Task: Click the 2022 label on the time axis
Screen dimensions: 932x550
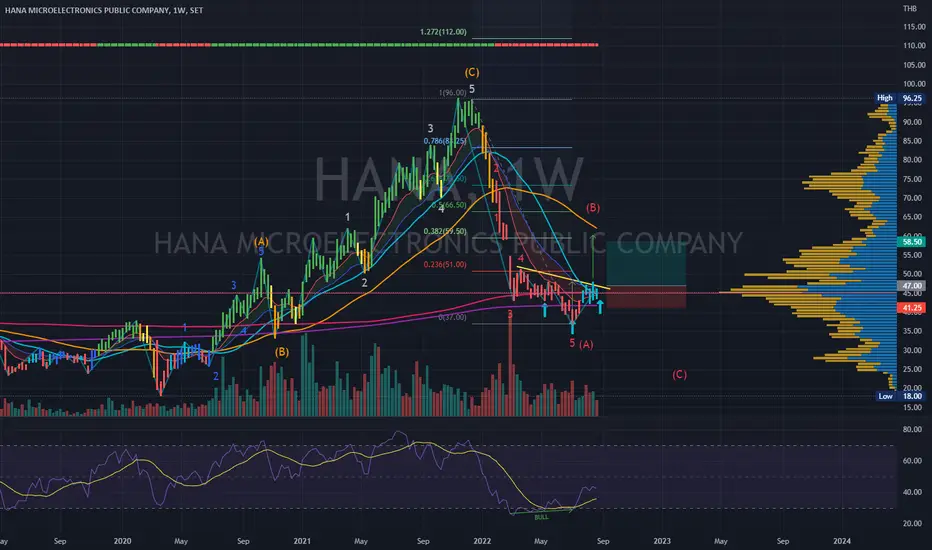Action: pos(482,541)
